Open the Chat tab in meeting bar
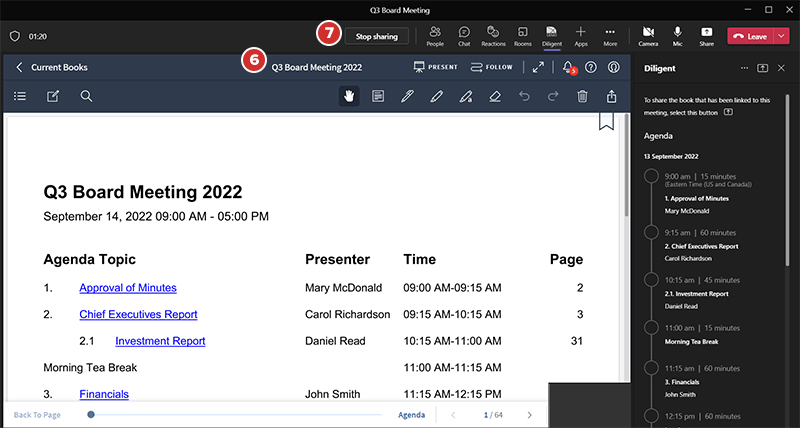 (x=464, y=35)
